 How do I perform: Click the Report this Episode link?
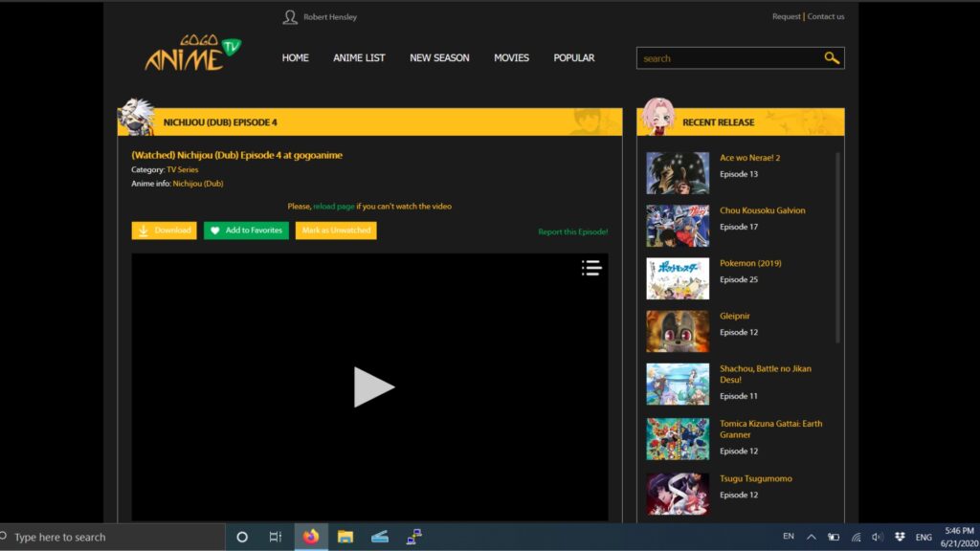pyautogui.click(x=572, y=231)
